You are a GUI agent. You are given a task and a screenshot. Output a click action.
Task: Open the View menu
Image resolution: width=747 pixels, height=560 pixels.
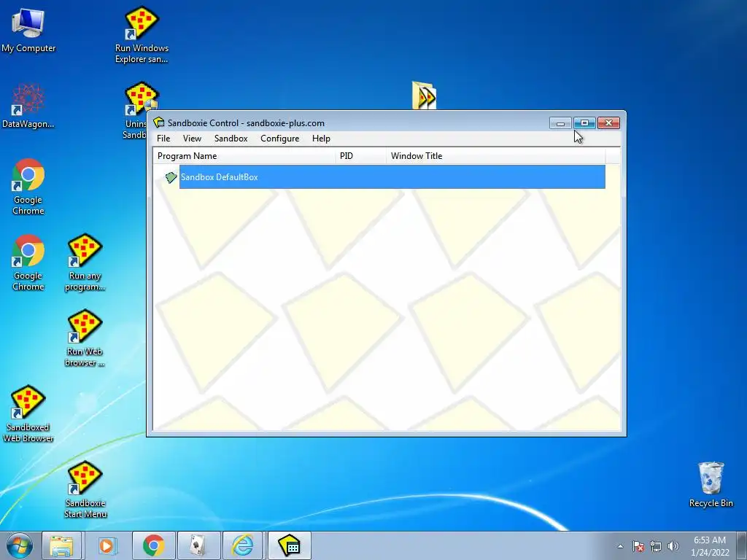tap(192, 139)
